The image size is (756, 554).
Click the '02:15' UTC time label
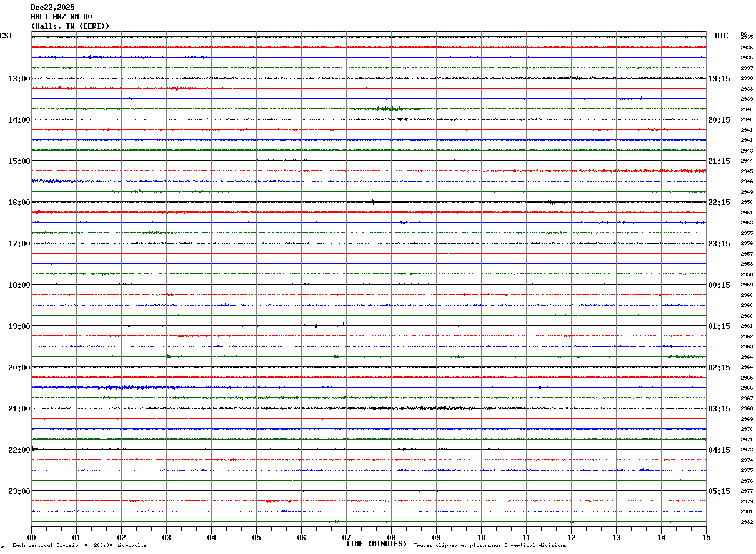click(719, 368)
